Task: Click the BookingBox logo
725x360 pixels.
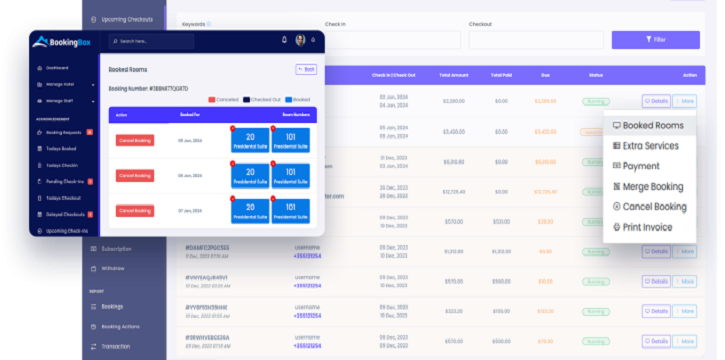Action: 61,42
